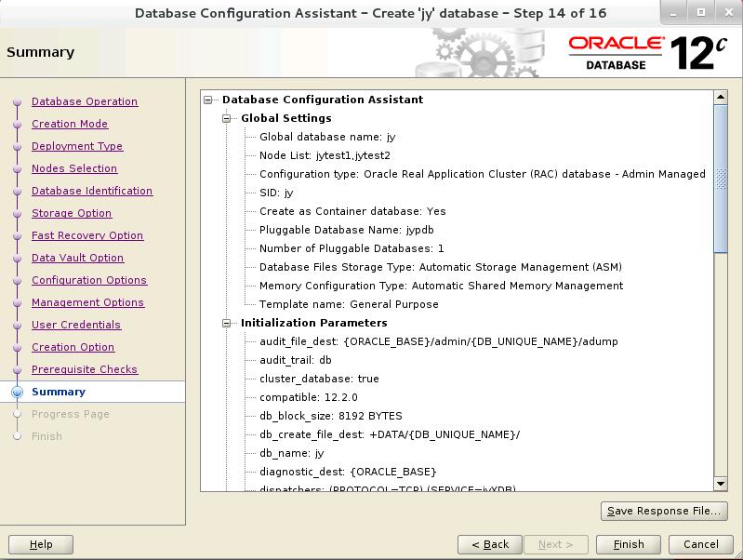The height and width of the screenshot is (560, 743).
Task: Click the scrollbar up arrow
Action: [721, 97]
